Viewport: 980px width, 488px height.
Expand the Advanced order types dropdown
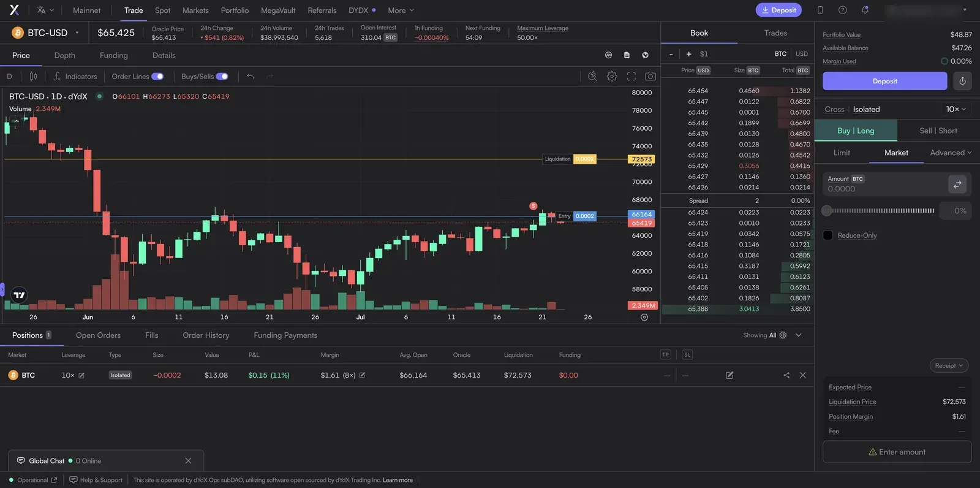pyautogui.click(x=951, y=153)
